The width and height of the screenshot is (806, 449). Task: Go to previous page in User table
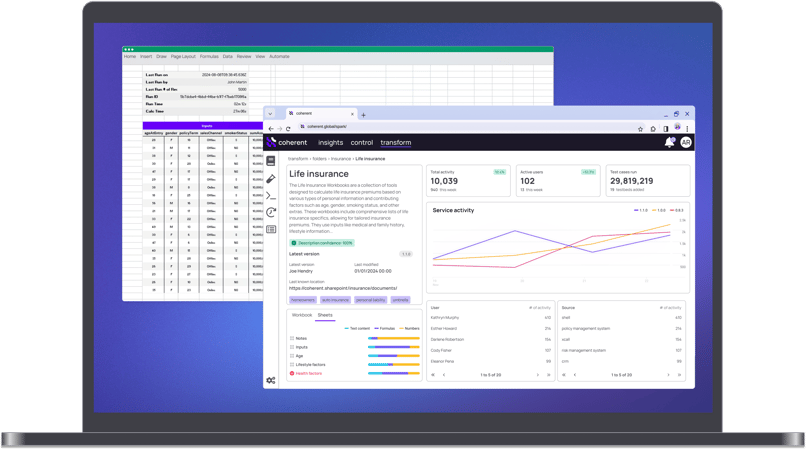coord(444,375)
